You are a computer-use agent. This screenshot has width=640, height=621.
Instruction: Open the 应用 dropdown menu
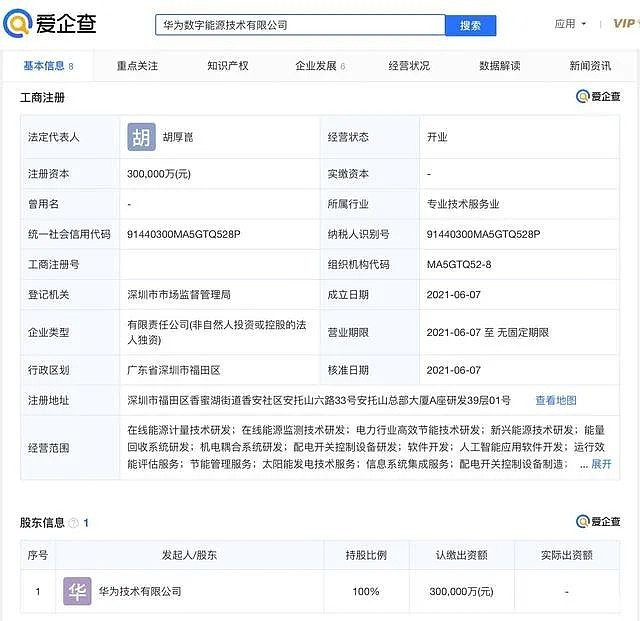[570, 24]
